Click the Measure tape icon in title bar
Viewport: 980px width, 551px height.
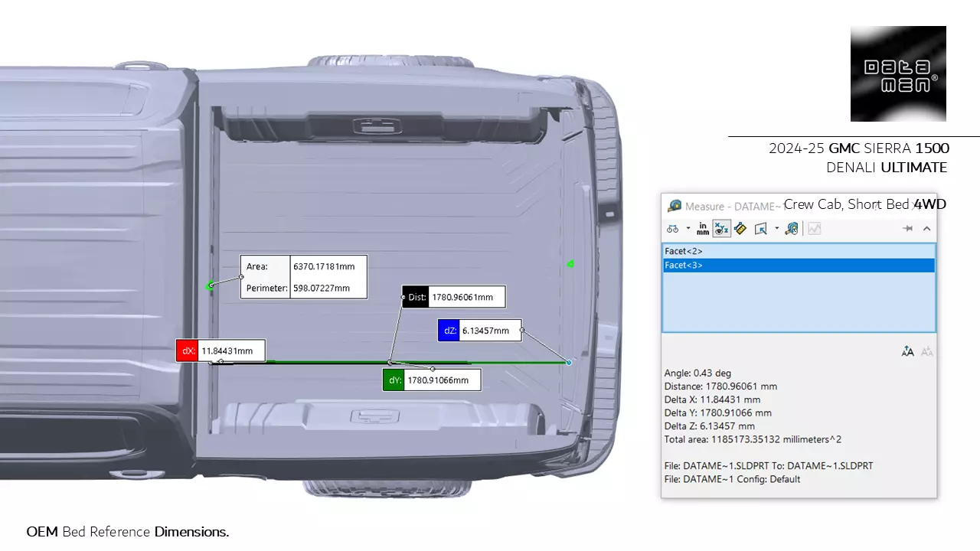pyautogui.click(x=675, y=206)
